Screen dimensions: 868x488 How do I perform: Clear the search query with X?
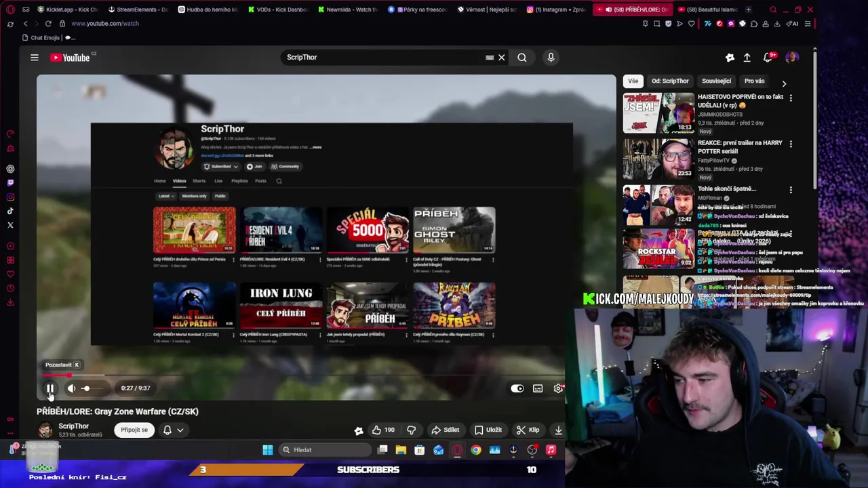click(x=502, y=58)
